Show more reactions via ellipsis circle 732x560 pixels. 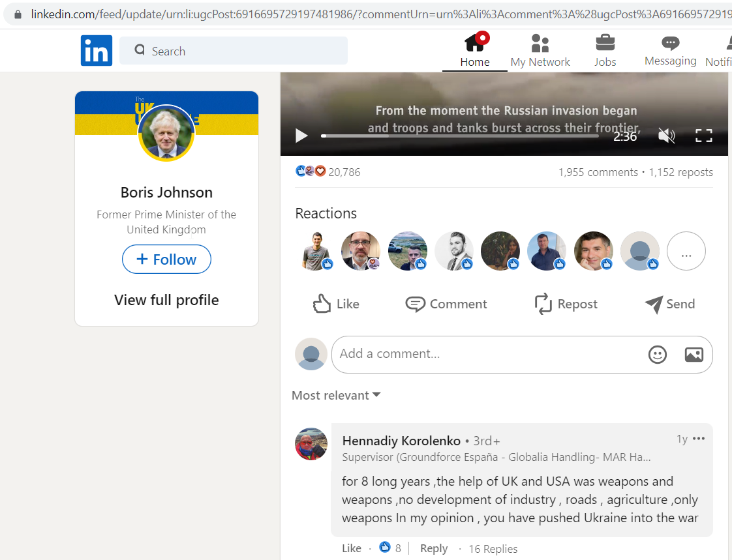(686, 251)
